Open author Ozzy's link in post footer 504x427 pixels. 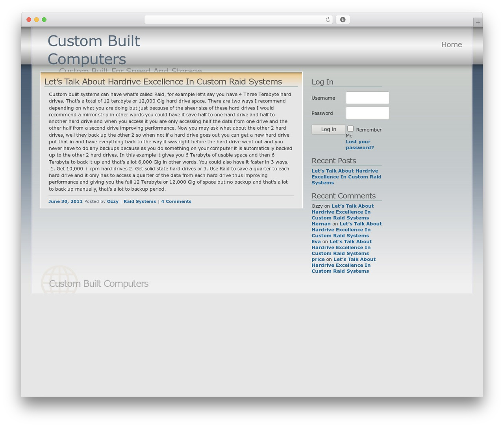click(x=113, y=201)
